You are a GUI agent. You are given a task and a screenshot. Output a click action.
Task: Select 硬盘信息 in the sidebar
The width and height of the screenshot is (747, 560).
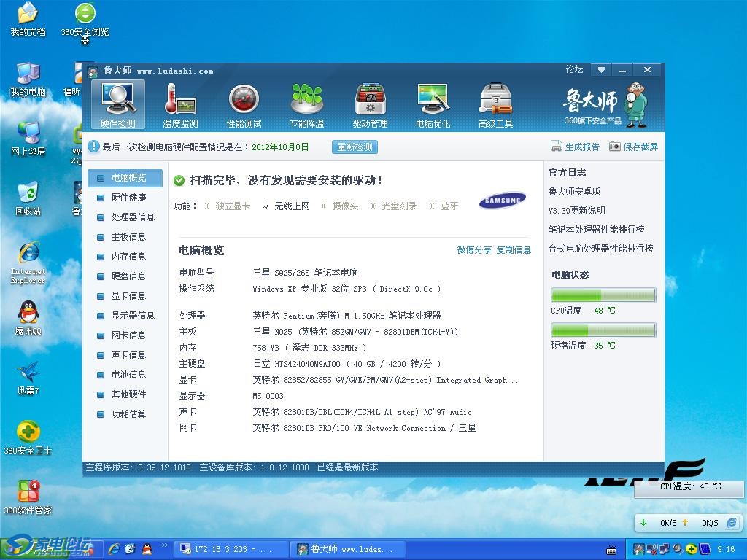pos(128,276)
